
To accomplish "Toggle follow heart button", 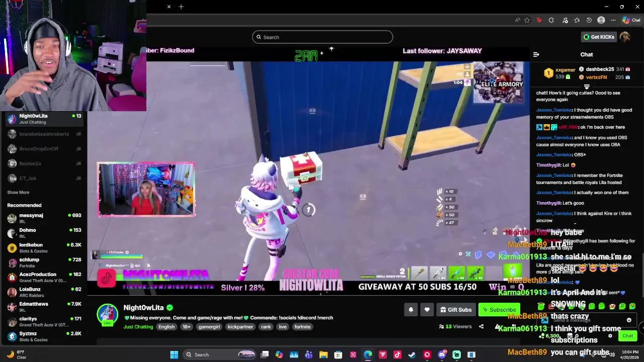I will pyautogui.click(x=427, y=310).
